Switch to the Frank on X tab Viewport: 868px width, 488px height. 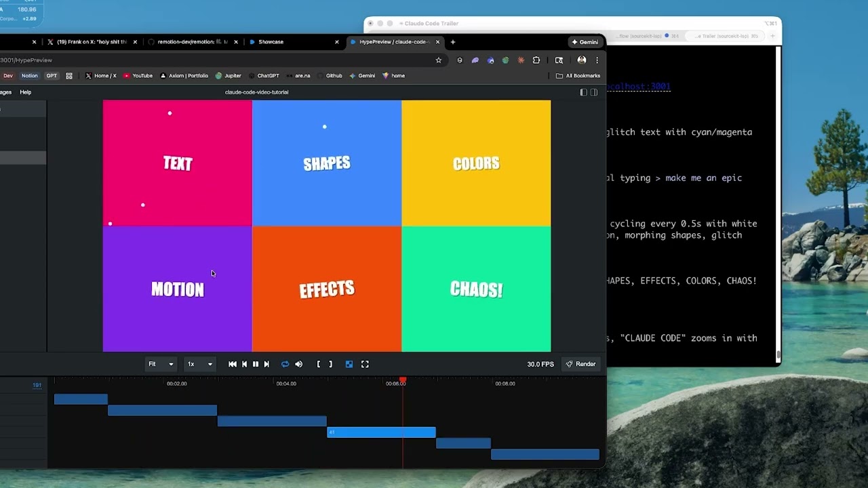pyautogui.click(x=92, y=42)
